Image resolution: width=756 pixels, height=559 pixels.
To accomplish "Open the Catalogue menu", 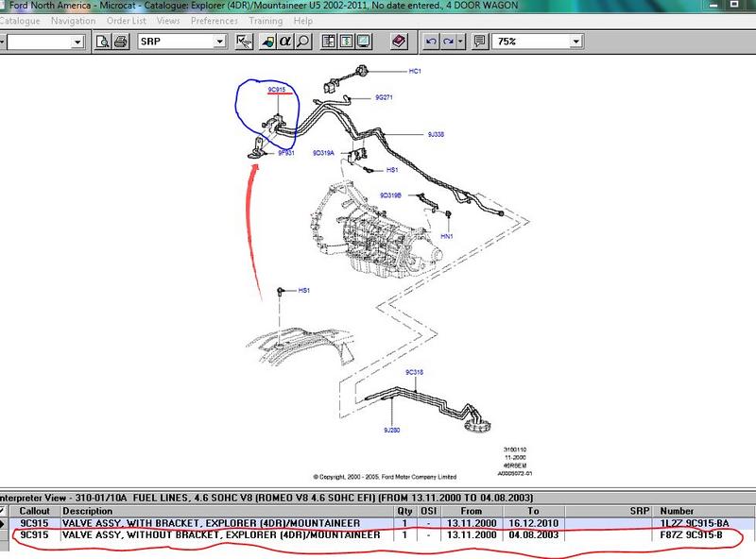I will (19, 21).
